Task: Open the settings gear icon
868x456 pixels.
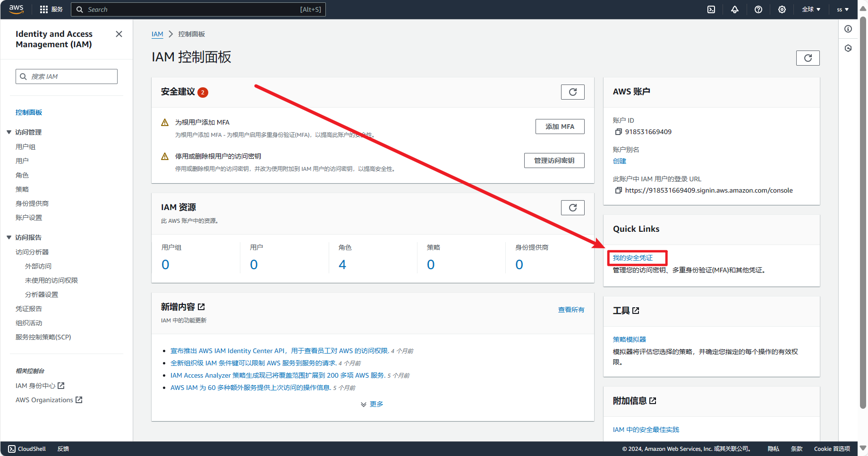Action: [782, 9]
